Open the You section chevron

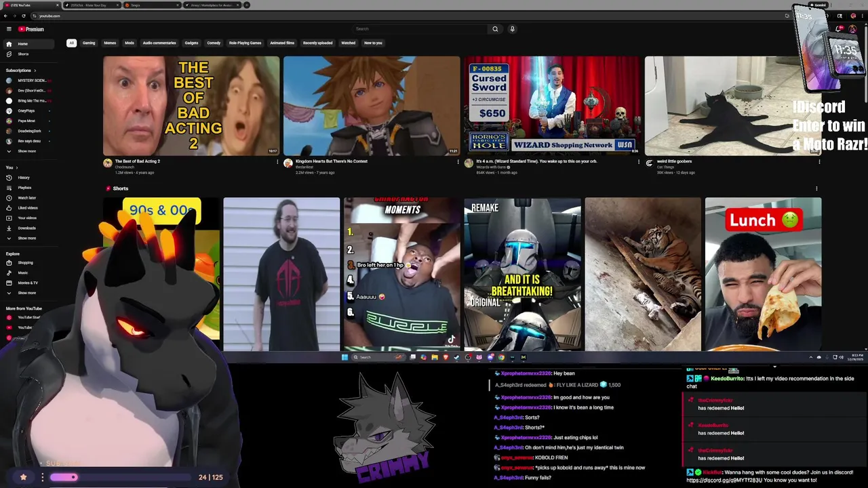tap(16, 167)
